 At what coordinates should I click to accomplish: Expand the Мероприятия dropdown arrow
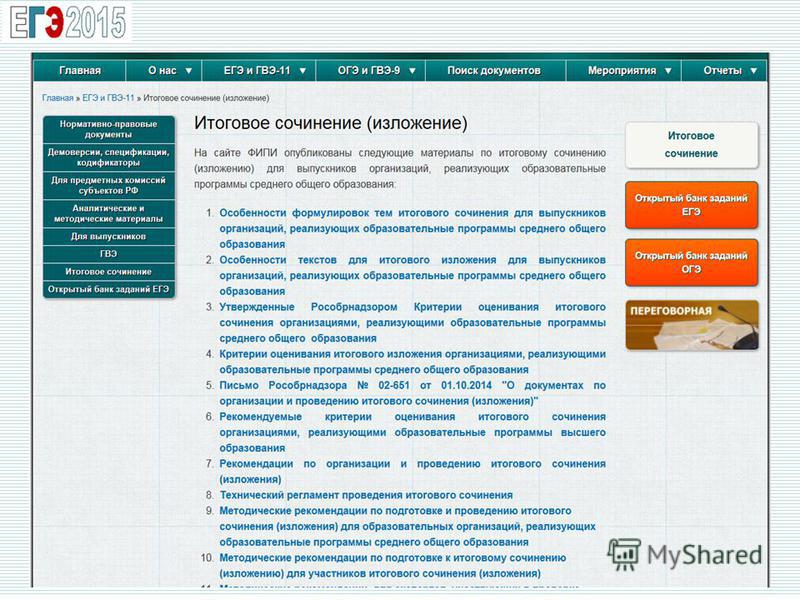click(668, 71)
